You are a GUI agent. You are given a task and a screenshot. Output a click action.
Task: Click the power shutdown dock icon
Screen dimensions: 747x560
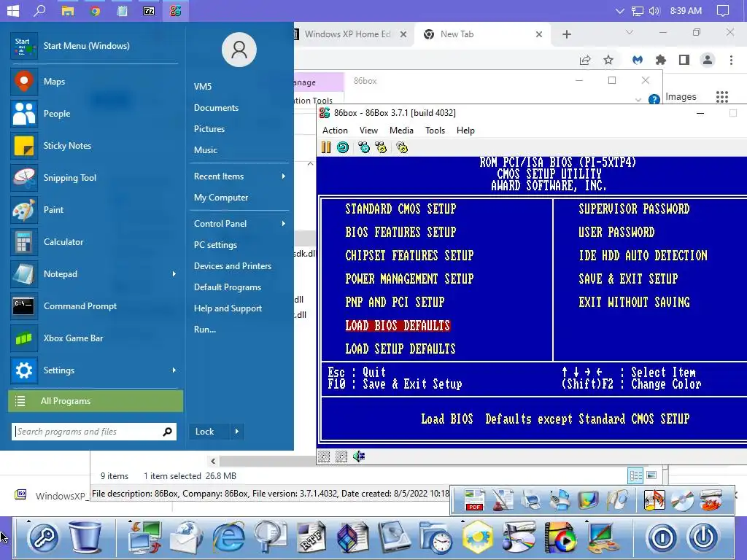(x=703, y=538)
